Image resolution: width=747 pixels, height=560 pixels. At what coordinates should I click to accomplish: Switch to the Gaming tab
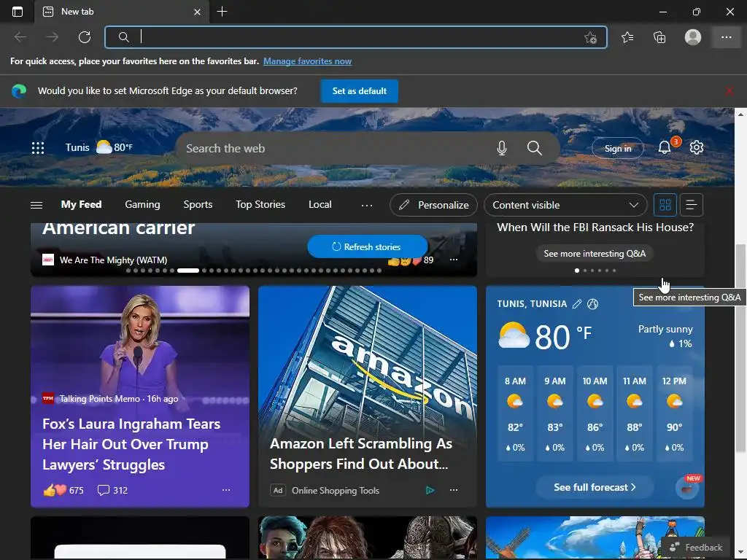tap(142, 204)
